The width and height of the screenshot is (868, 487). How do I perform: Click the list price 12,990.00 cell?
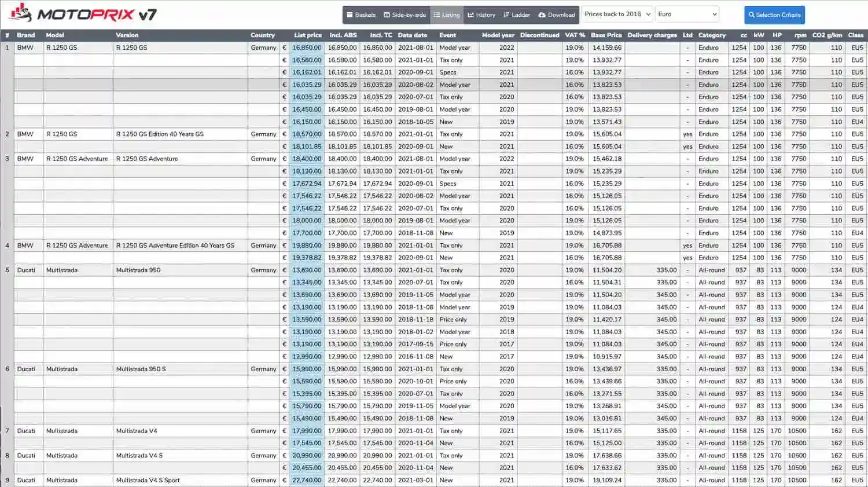307,357
